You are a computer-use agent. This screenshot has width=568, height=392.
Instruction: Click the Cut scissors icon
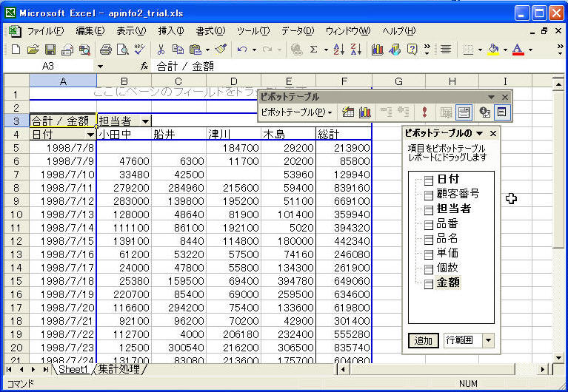coord(160,50)
